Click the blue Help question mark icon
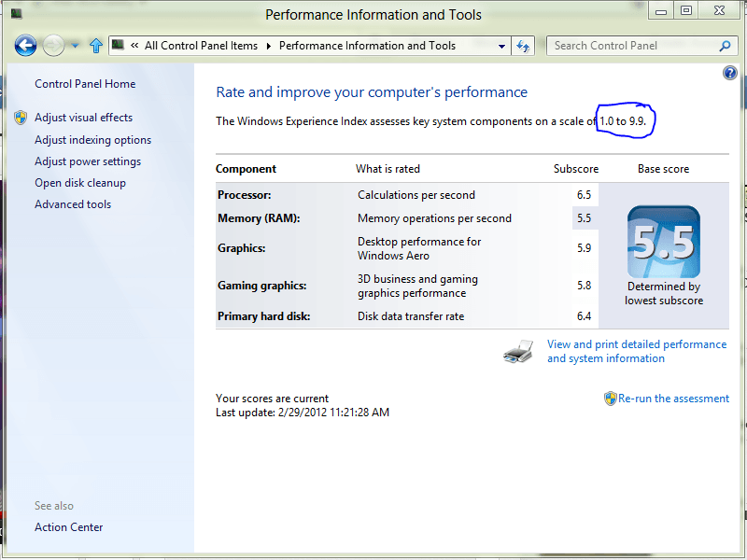 [x=730, y=73]
